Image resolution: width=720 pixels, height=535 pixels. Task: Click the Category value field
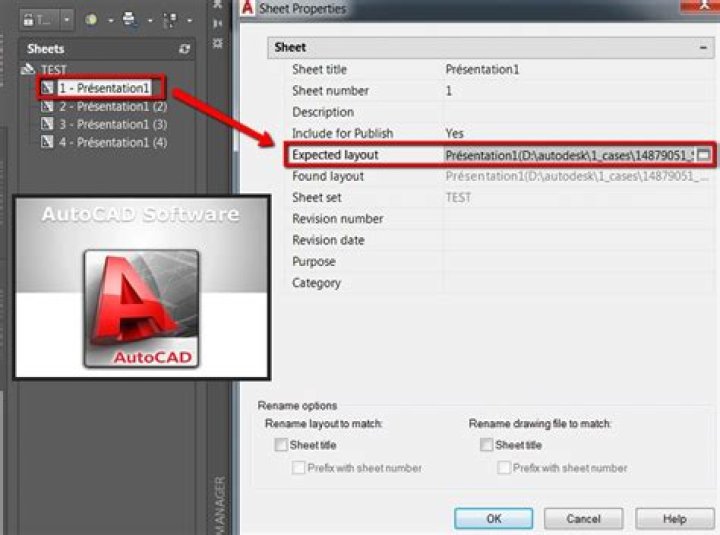click(578, 283)
